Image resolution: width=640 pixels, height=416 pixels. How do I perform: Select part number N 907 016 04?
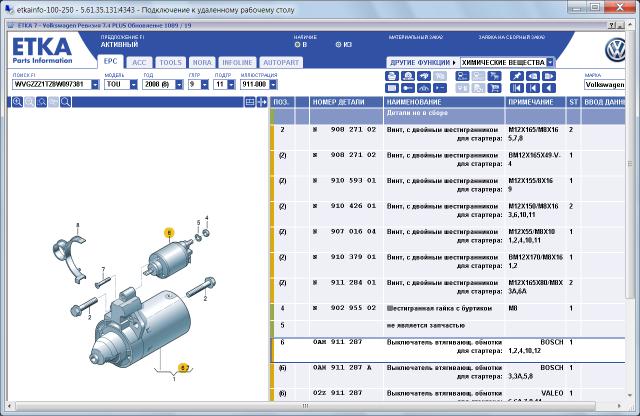344,231
